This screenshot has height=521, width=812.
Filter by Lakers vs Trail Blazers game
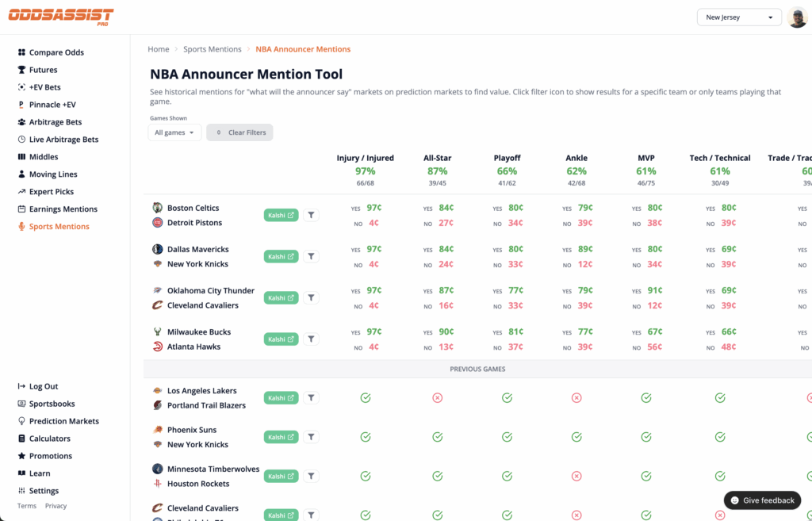tap(311, 398)
